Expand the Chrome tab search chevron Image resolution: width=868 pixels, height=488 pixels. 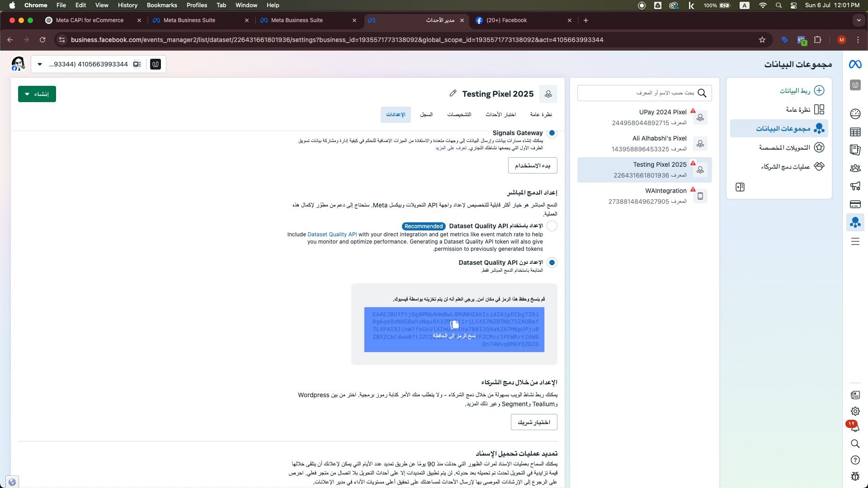(x=859, y=20)
